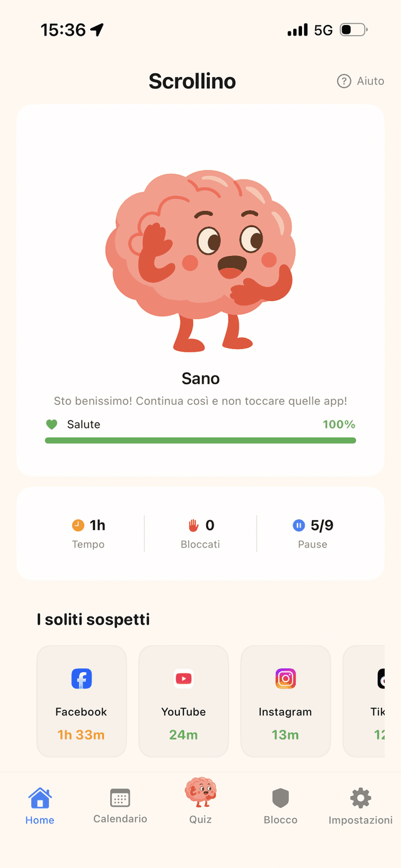
Task: Open the Calendario tab icon
Action: click(120, 796)
